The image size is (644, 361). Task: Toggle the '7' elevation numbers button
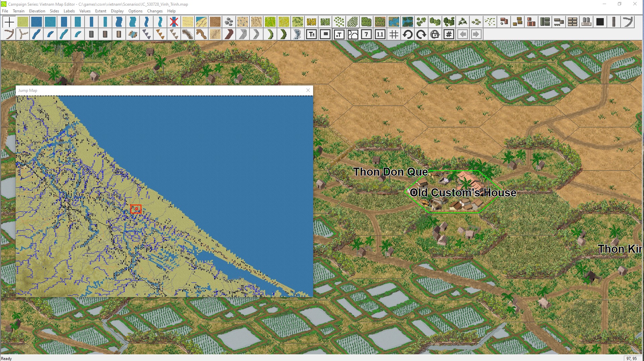[366, 34]
